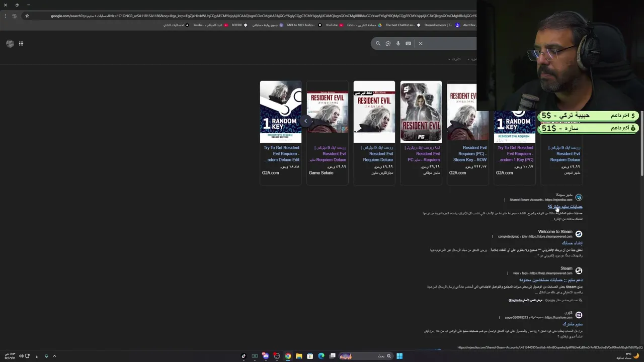Viewport: 644px width, 362px height.
Task: Open the Resident Evil Requiem (PC) Steam Key ROW listing
Action: (469, 154)
